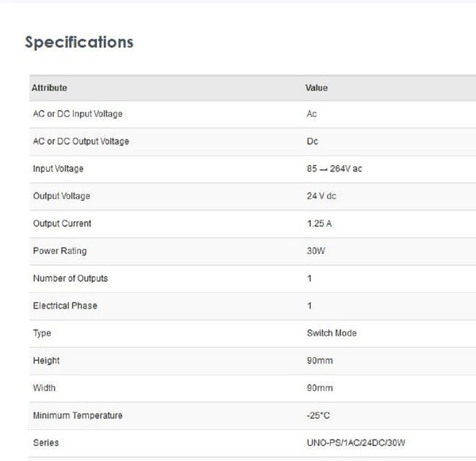Click the Switch Mode type value
The width and height of the screenshot is (476, 461).
point(332,333)
